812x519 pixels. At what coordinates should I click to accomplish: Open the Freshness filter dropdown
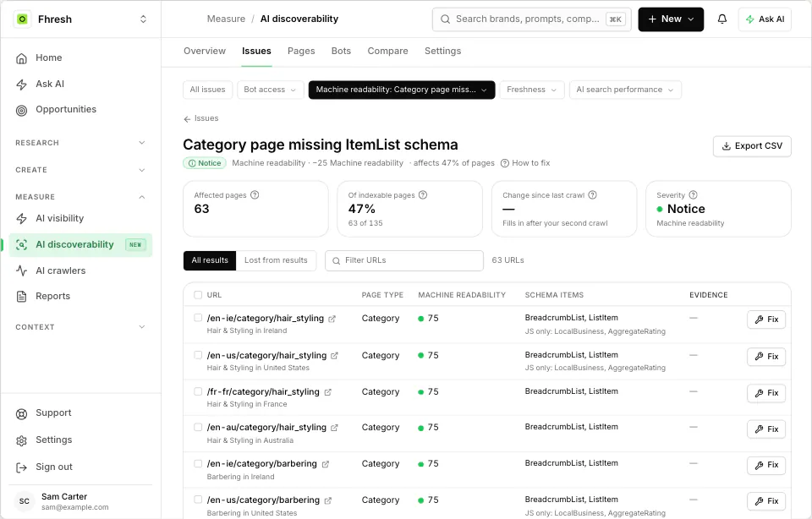tap(532, 90)
